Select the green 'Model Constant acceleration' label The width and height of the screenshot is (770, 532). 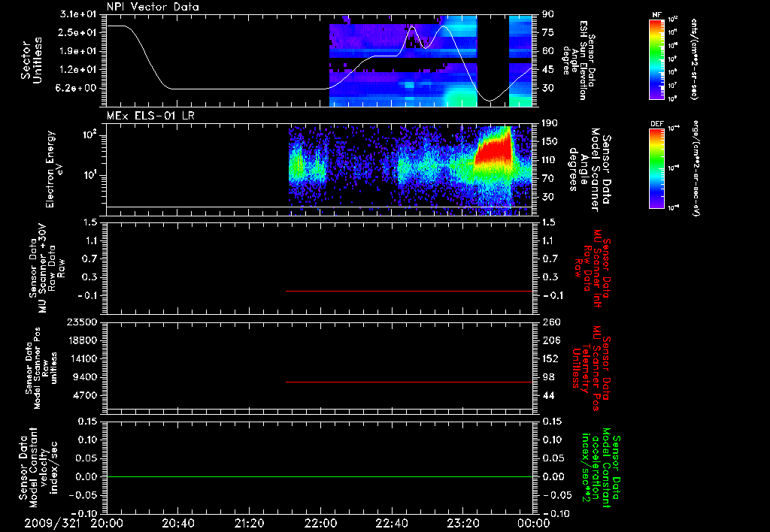click(601, 467)
